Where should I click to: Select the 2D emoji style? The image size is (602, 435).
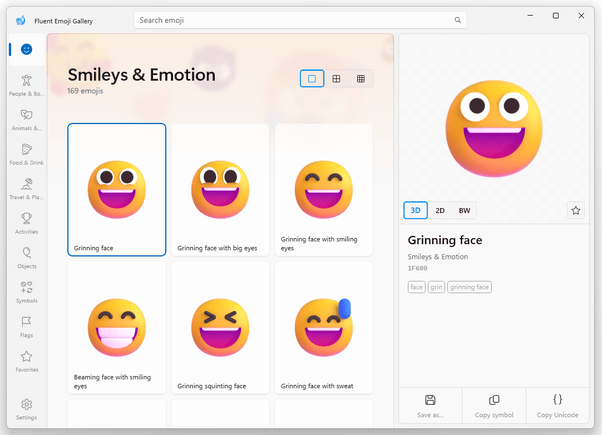tap(440, 210)
